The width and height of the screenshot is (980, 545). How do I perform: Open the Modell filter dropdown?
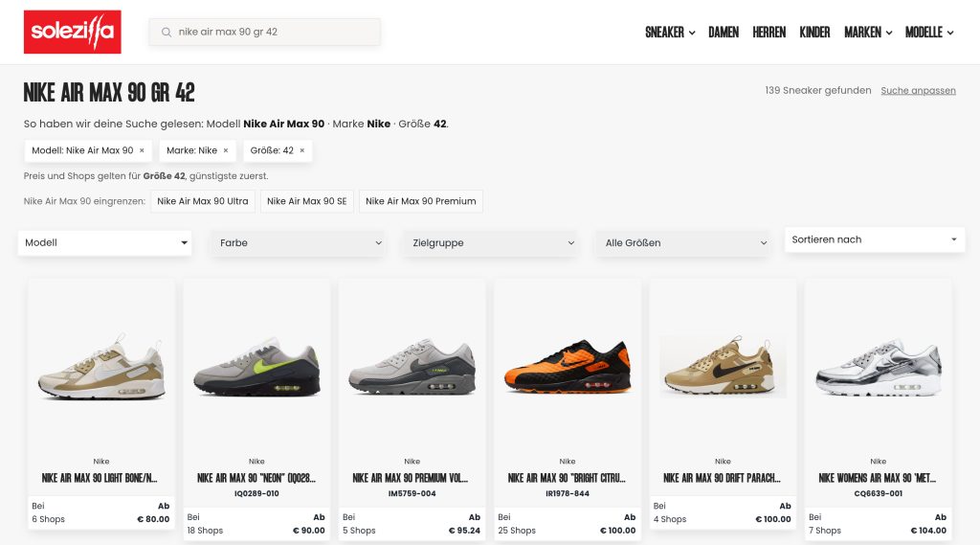[x=105, y=242]
